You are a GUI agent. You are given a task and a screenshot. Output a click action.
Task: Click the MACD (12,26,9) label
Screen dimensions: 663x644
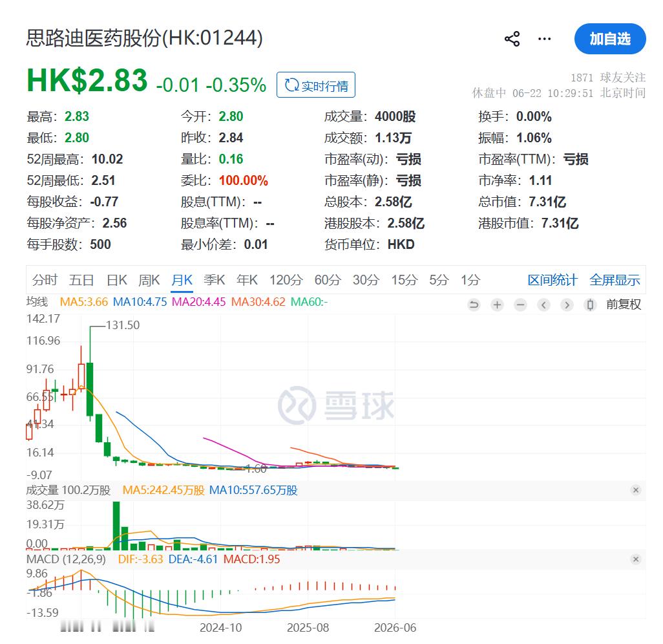[x=66, y=559]
